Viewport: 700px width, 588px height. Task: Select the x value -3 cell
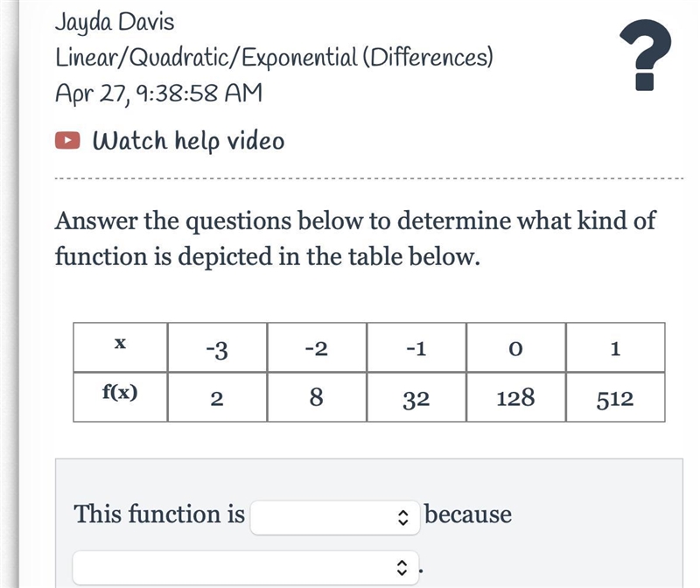(x=217, y=346)
